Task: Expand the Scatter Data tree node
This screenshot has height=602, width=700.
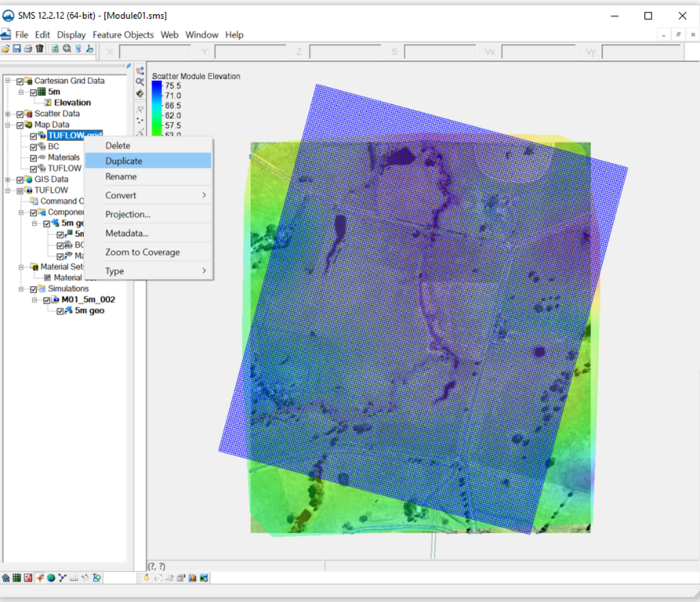Action: click(8, 114)
